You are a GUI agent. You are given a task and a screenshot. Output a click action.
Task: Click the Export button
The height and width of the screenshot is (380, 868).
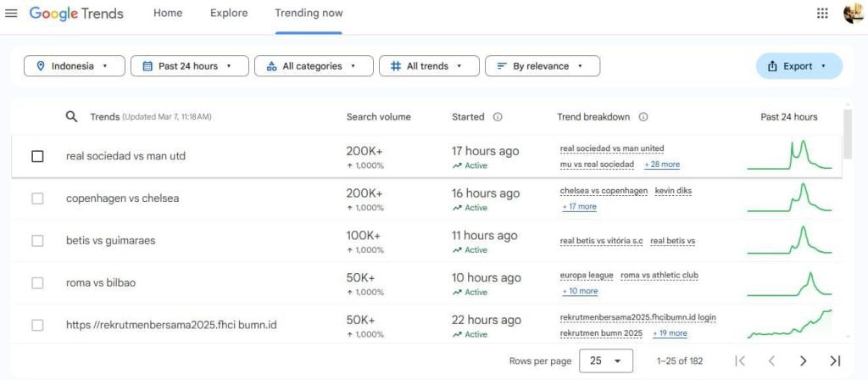pos(798,66)
